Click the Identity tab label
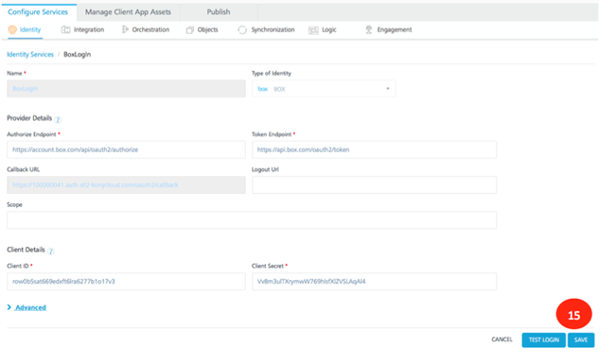 coord(30,29)
